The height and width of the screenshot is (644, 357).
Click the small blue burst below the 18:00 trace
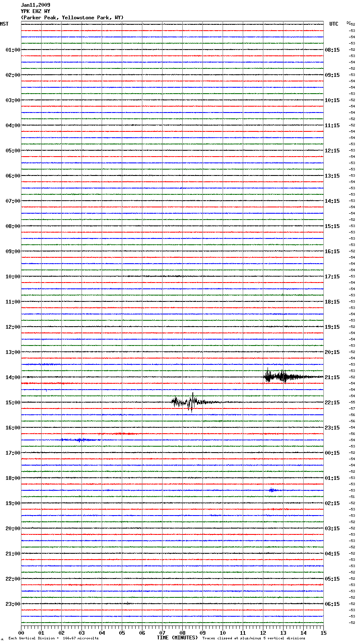click(272, 490)
